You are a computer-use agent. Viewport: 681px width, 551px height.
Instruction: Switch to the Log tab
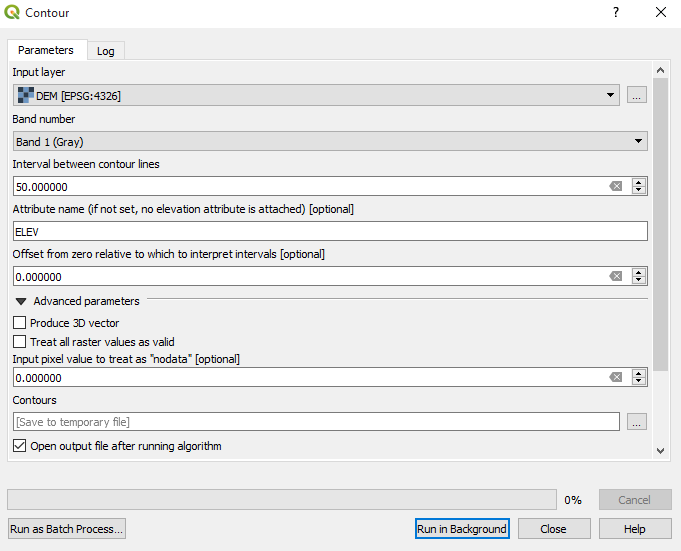click(105, 51)
